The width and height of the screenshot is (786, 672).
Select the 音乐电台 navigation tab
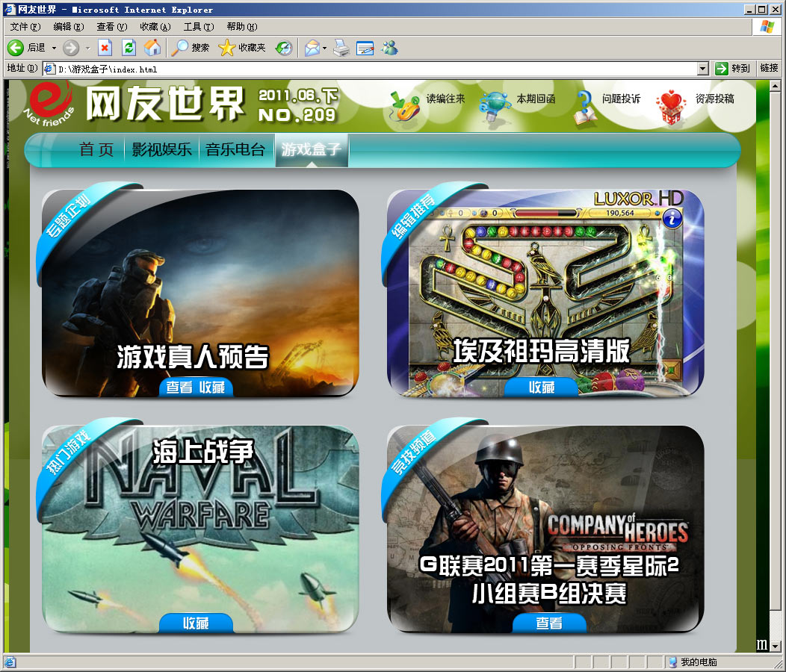tap(235, 150)
